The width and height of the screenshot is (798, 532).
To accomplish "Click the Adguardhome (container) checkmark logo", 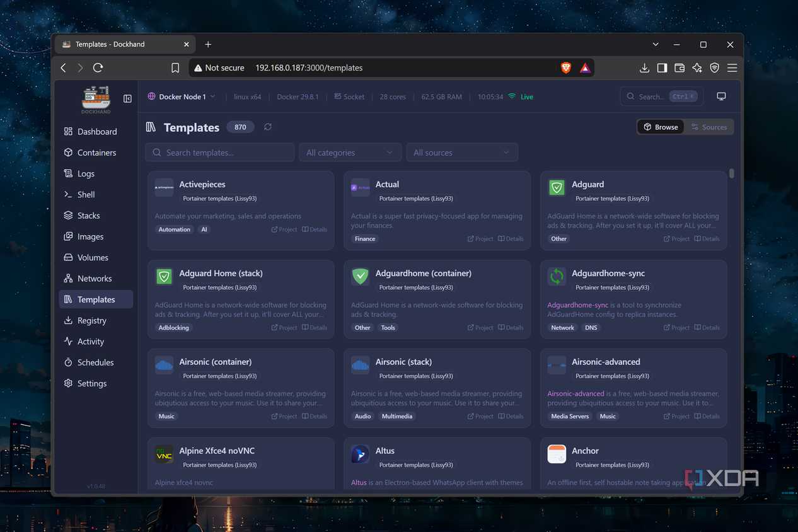I will 361,277.
